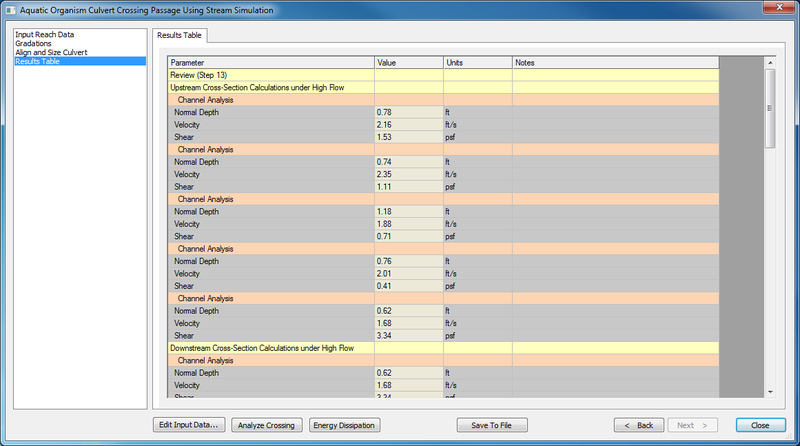Click Velocity value 2.35
The height and width of the screenshot is (446, 800).
409,174
